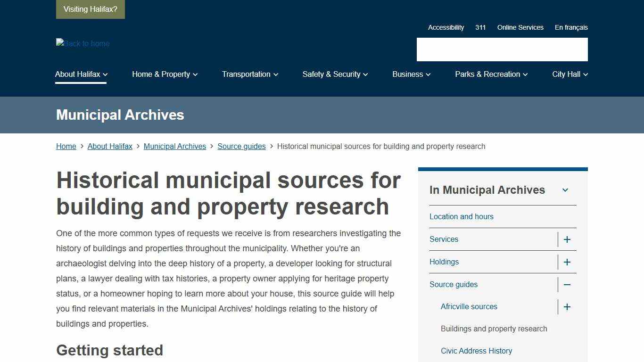Open the Parks & Recreation menu
This screenshot has width=644, height=362.
point(491,74)
